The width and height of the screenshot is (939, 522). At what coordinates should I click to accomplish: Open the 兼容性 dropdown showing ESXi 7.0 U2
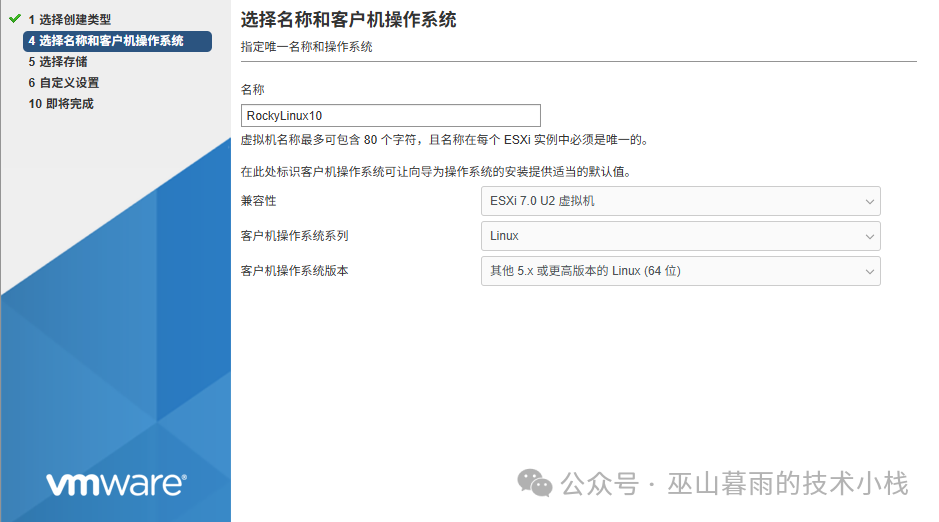coord(680,201)
